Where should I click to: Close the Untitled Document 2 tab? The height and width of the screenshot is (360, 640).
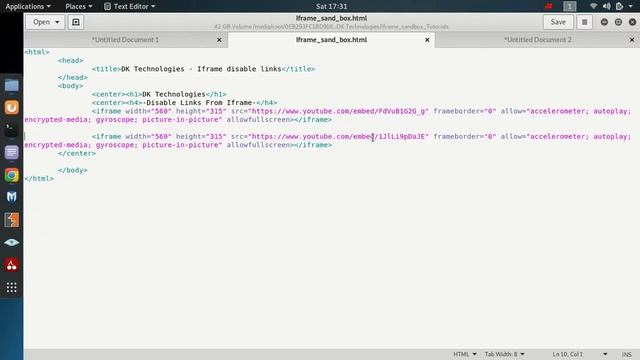pos(632,40)
